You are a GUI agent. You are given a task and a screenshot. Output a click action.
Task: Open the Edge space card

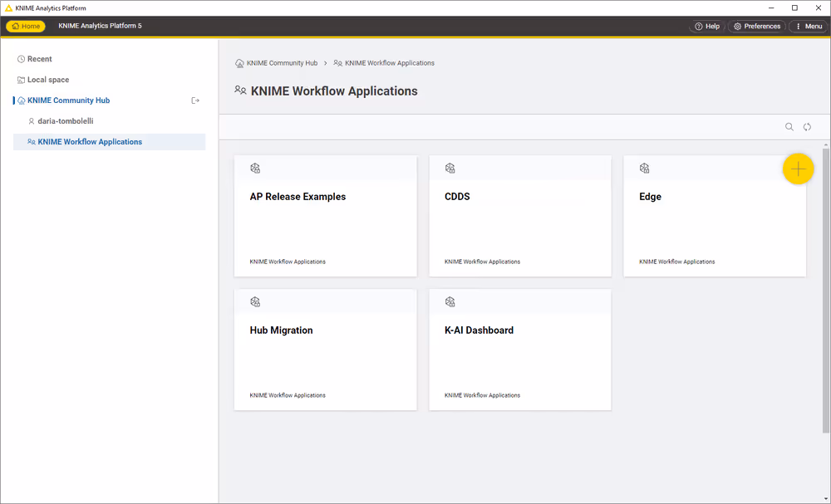pyautogui.click(x=714, y=216)
